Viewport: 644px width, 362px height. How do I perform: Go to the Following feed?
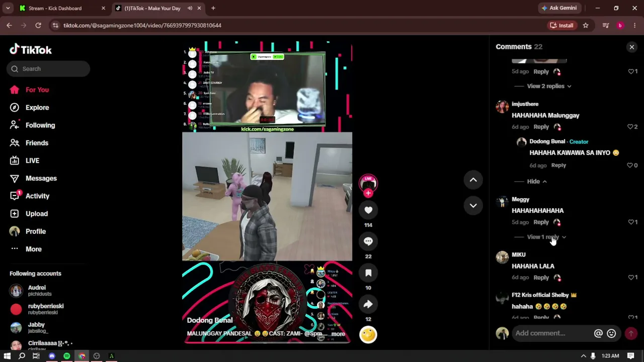pos(40,125)
